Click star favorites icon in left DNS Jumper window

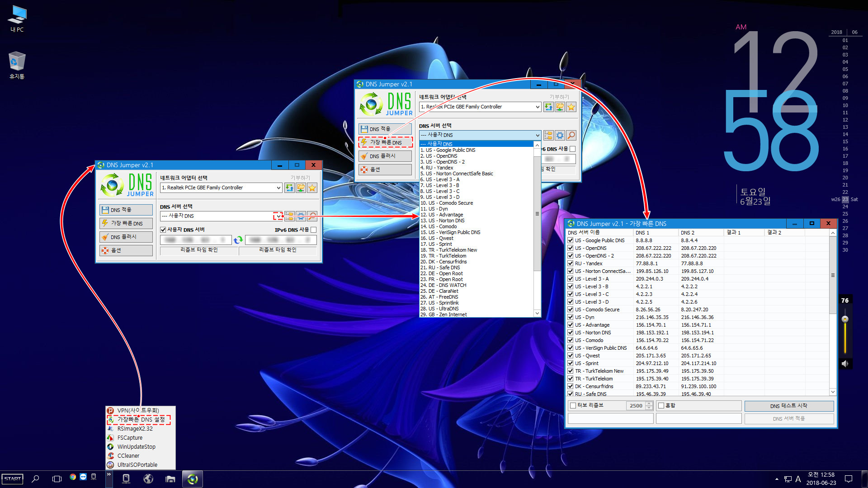[312, 188]
